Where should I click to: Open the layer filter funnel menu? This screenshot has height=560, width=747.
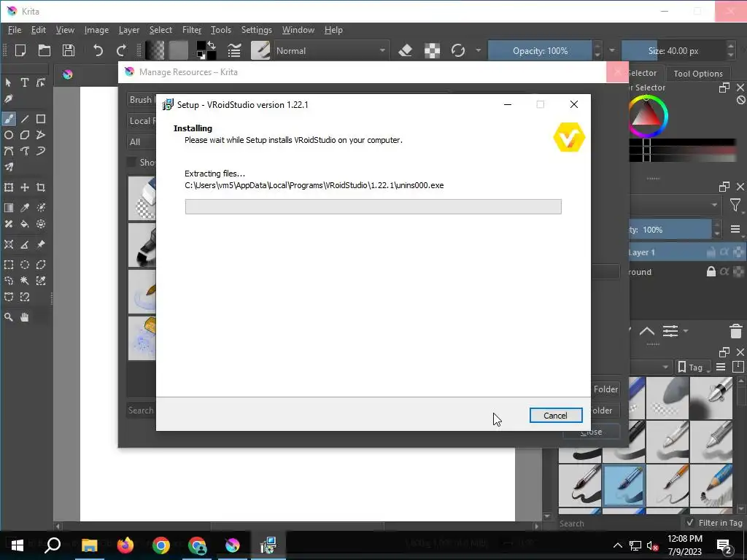(x=735, y=205)
